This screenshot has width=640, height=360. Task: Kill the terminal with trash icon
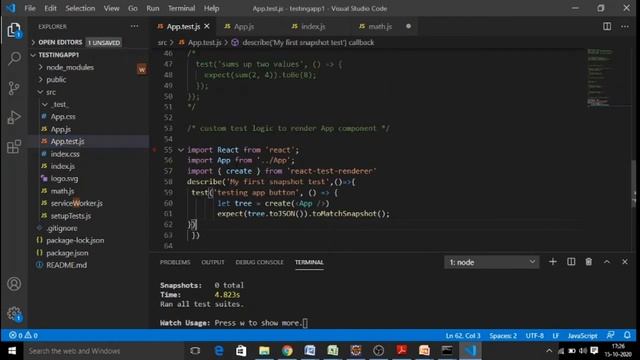tap(589, 262)
